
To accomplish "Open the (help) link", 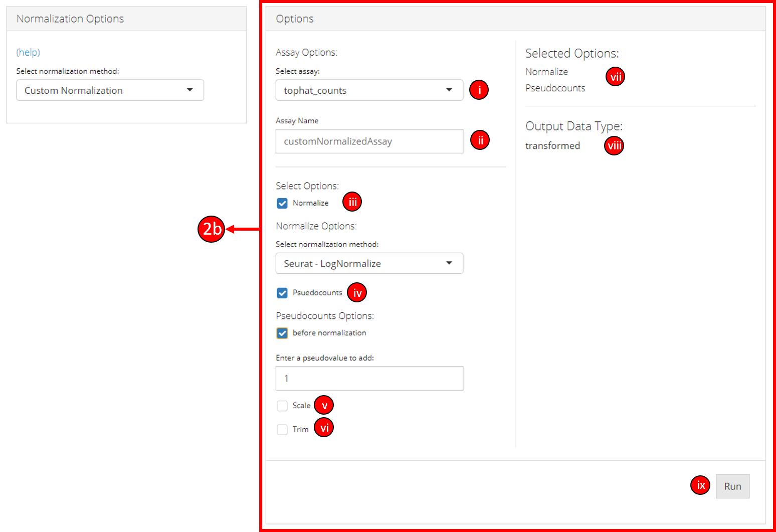I will point(28,52).
